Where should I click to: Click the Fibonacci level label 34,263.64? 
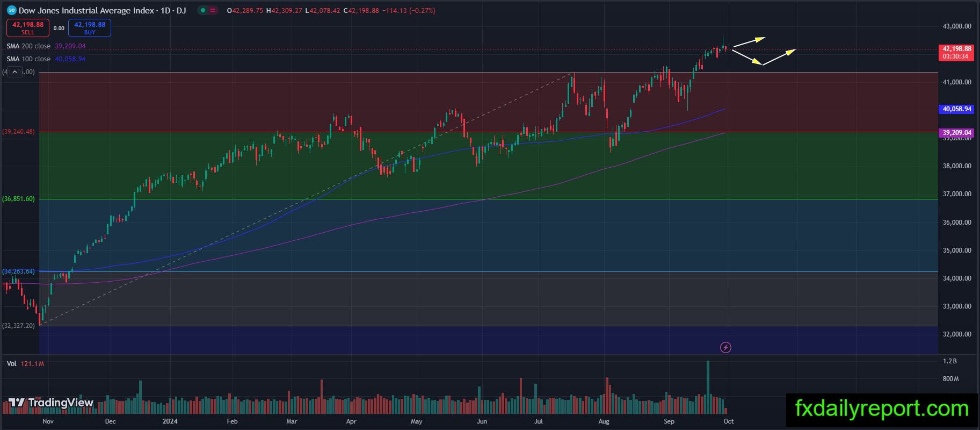coord(19,271)
